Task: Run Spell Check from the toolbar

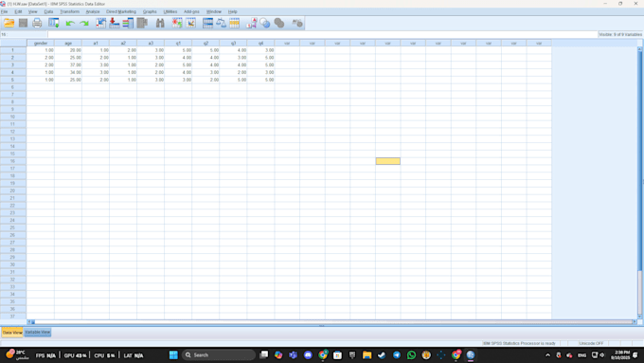Action: coord(297,23)
